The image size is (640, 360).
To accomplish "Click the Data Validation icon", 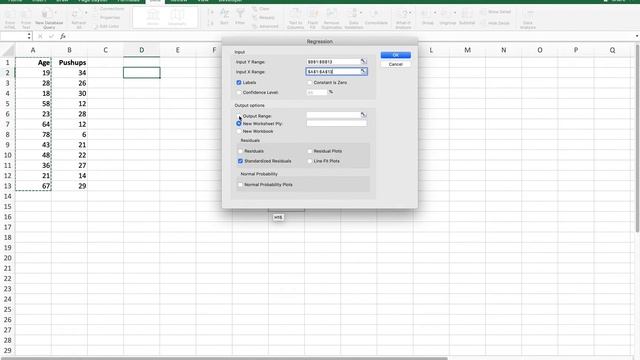I will tap(353, 19).
